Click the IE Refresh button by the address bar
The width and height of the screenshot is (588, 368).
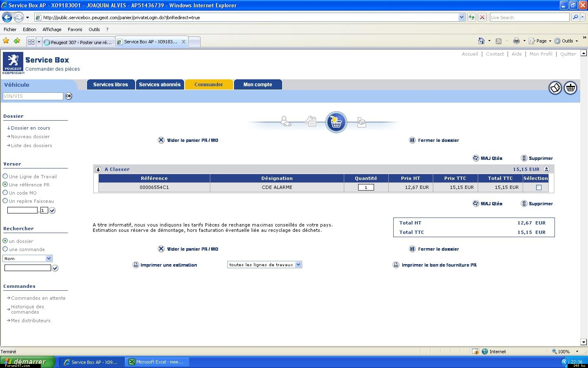[472, 17]
